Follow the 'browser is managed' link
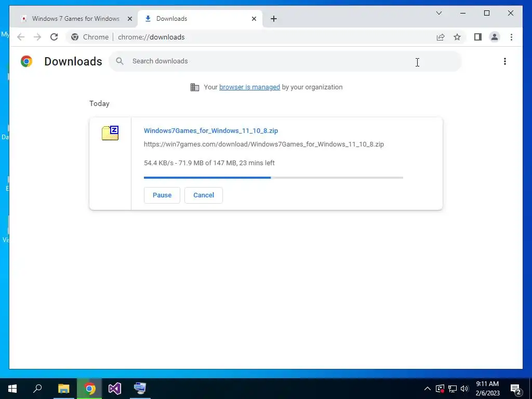The width and height of the screenshot is (532, 399). point(250,87)
